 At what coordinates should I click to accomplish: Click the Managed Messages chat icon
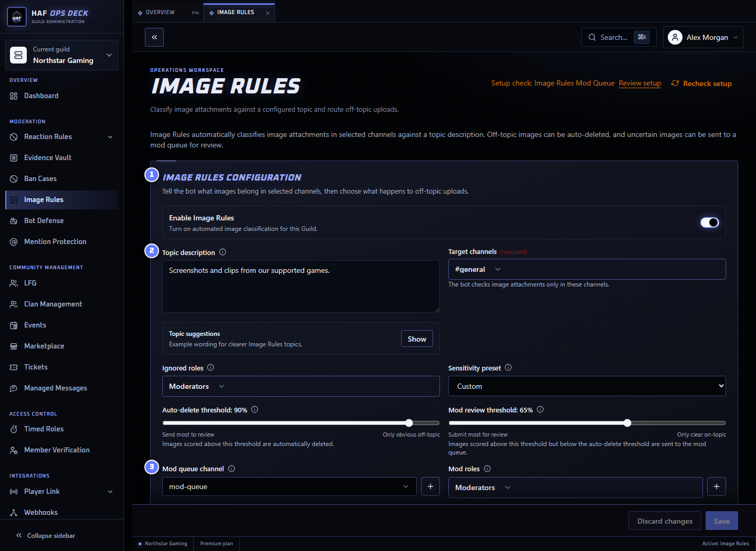tap(14, 388)
